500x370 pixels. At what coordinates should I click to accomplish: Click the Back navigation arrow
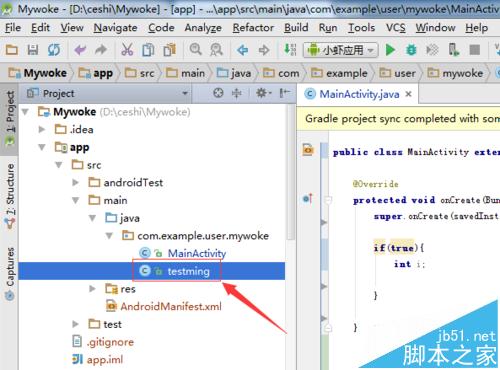(x=243, y=50)
